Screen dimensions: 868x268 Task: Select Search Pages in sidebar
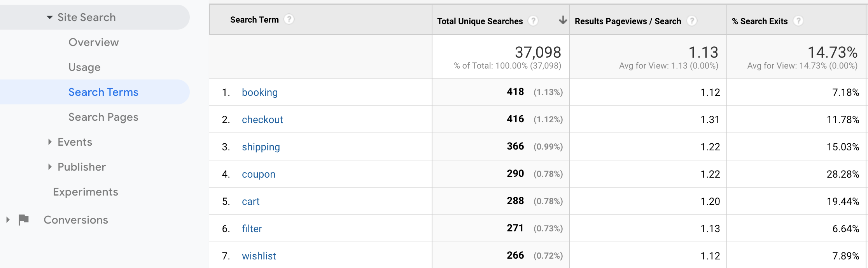coord(103,117)
